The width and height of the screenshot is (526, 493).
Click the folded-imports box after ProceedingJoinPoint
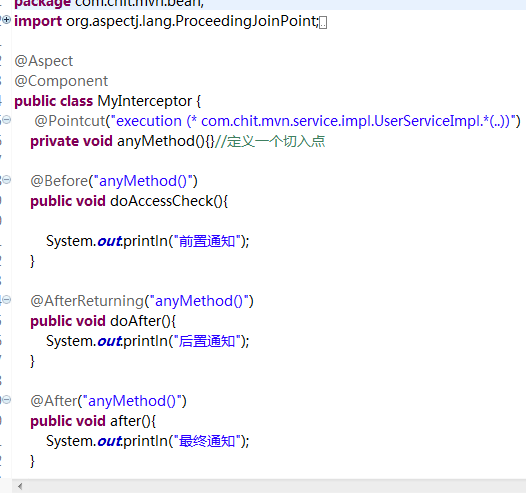[x=323, y=23]
